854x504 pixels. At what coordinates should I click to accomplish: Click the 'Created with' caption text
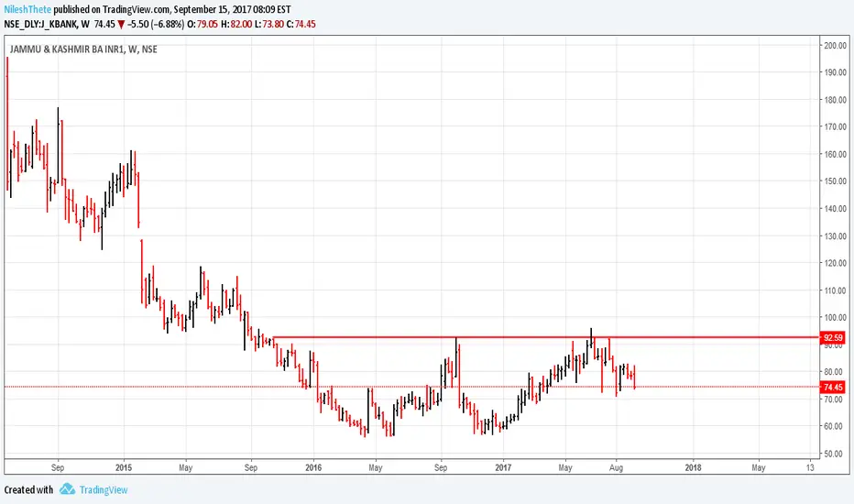[x=29, y=490]
